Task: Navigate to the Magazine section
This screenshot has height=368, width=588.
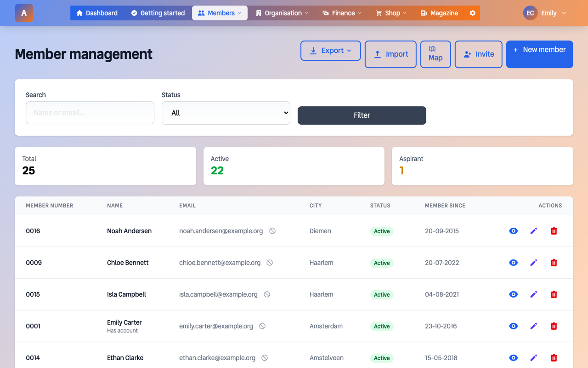Action: pos(439,13)
